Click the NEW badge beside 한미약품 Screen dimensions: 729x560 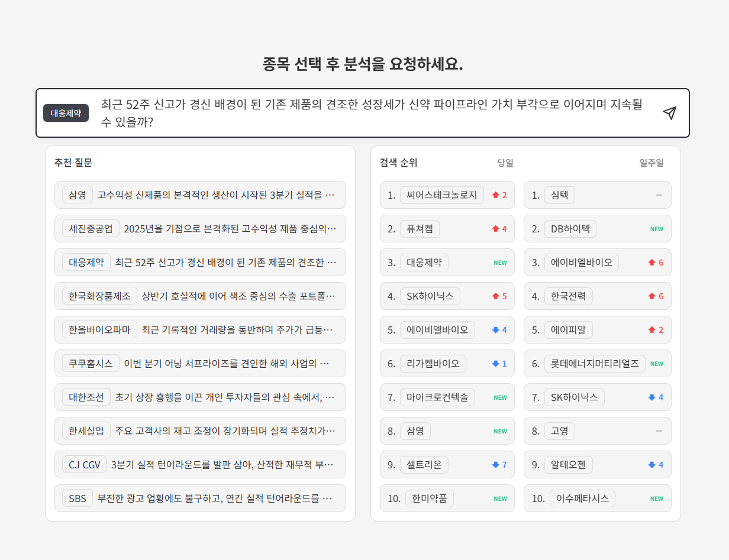coord(501,499)
